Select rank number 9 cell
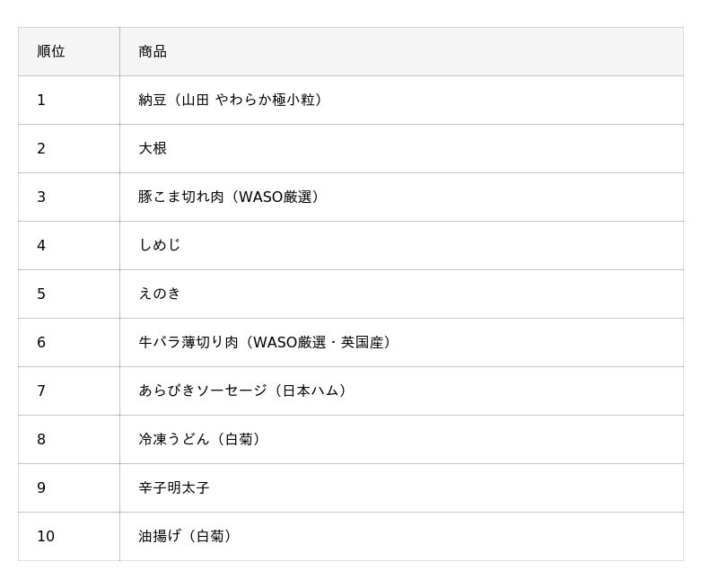The height and width of the screenshot is (588, 718). pos(69,487)
